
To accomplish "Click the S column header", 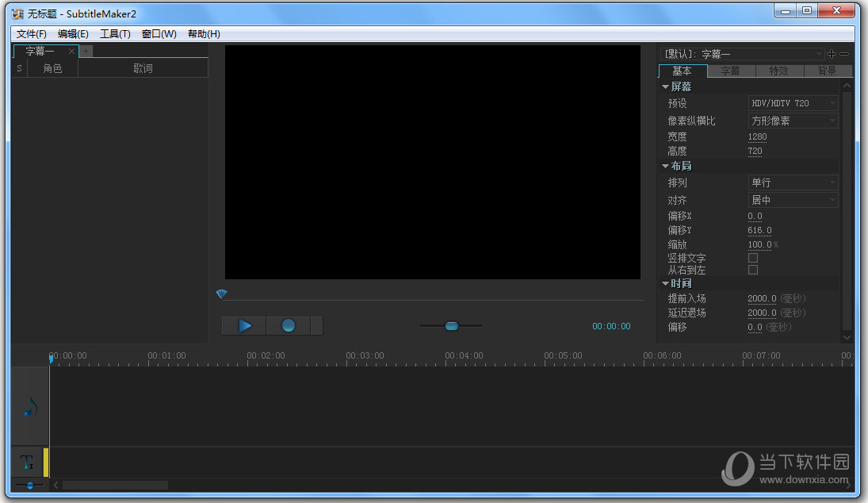I will click(19, 68).
